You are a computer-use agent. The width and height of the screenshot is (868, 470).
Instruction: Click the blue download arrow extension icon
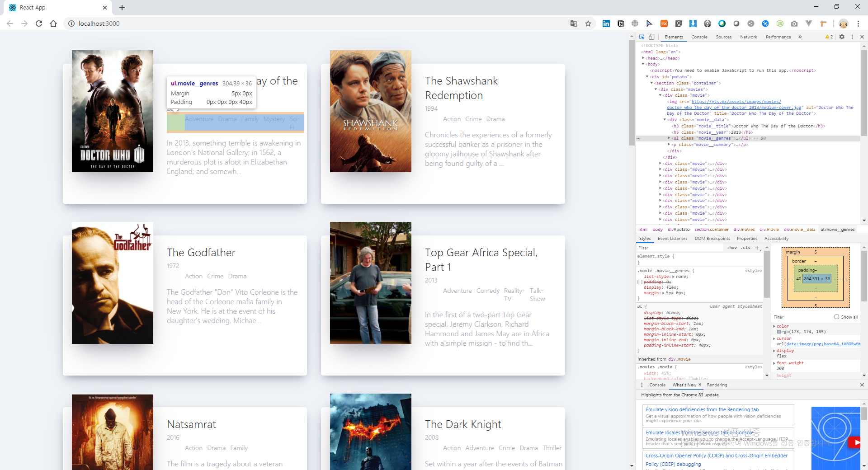(693, 23)
